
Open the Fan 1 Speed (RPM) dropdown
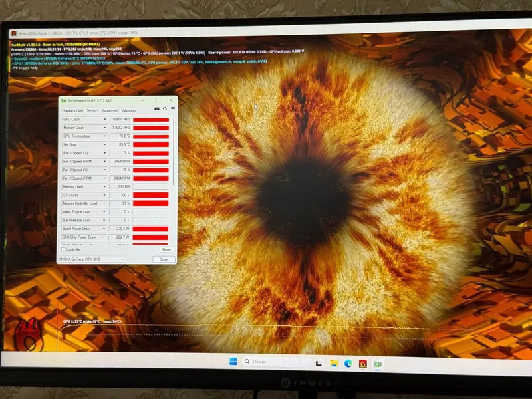[x=104, y=162]
